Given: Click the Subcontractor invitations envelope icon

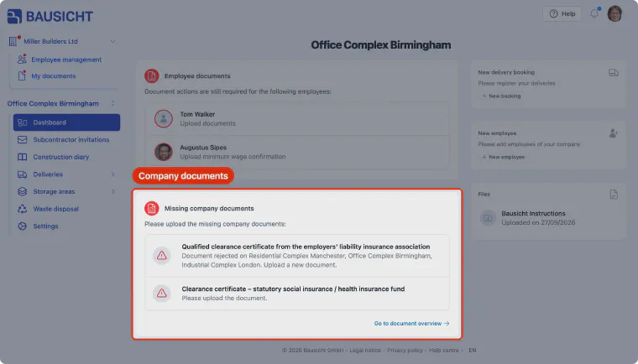Looking at the screenshot, I should pyautogui.click(x=23, y=139).
